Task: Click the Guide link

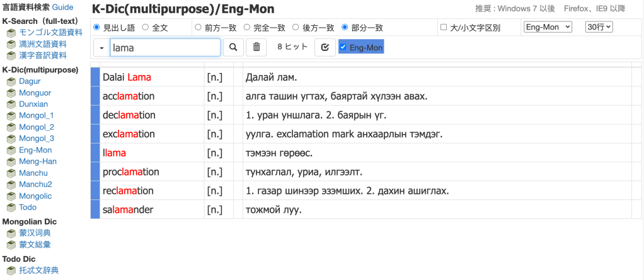Action: 62,8
